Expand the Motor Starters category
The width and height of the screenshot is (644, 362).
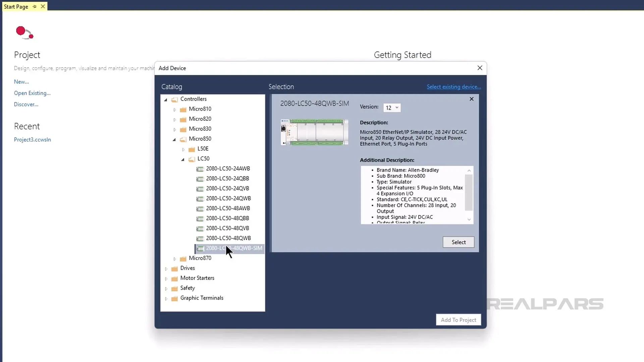[166, 279]
